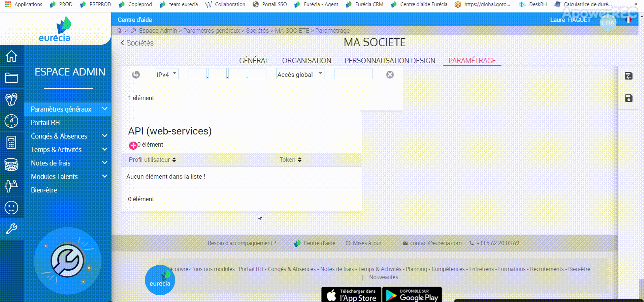Open the home icon in left sidebar

tap(11, 56)
